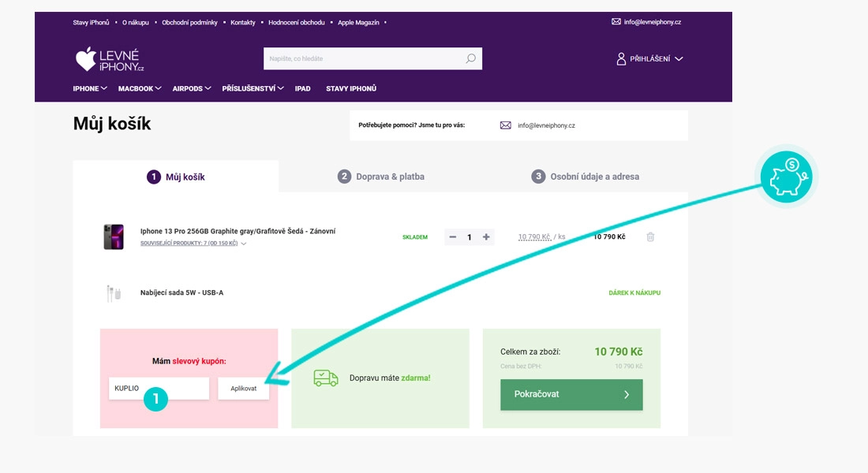Open the IPAD menu item
The image size is (868, 473).
[x=303, y=88]
